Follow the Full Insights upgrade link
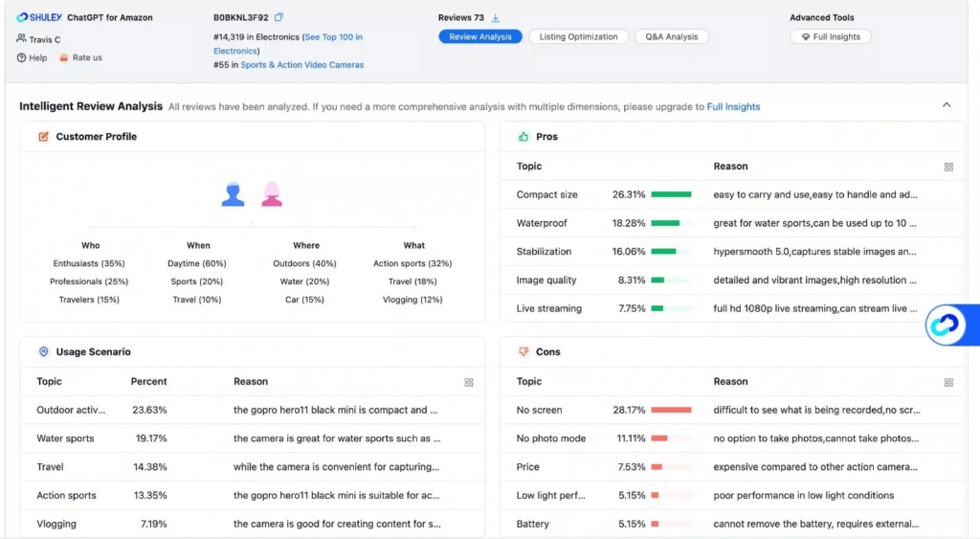Image resolution: width=980 pixels, height=539 pixels. 733,107
